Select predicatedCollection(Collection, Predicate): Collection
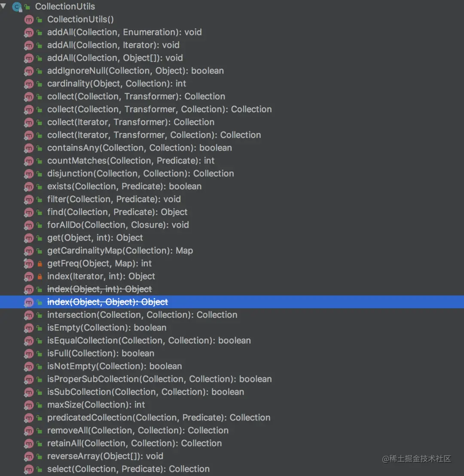The image size is (464, 476). point(159,418)
